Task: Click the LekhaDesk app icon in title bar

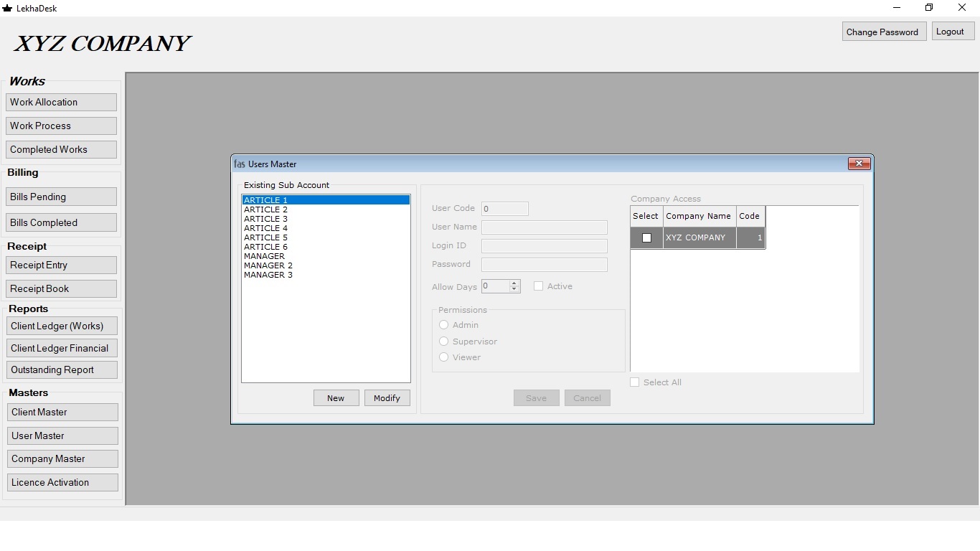Action: pyautogui.click(x=7, y=8)
